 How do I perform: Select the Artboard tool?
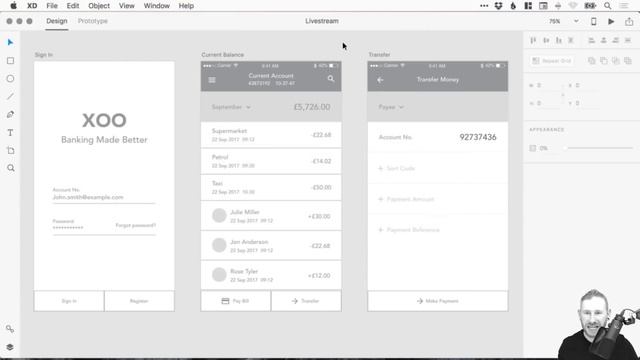pos(10,151)
